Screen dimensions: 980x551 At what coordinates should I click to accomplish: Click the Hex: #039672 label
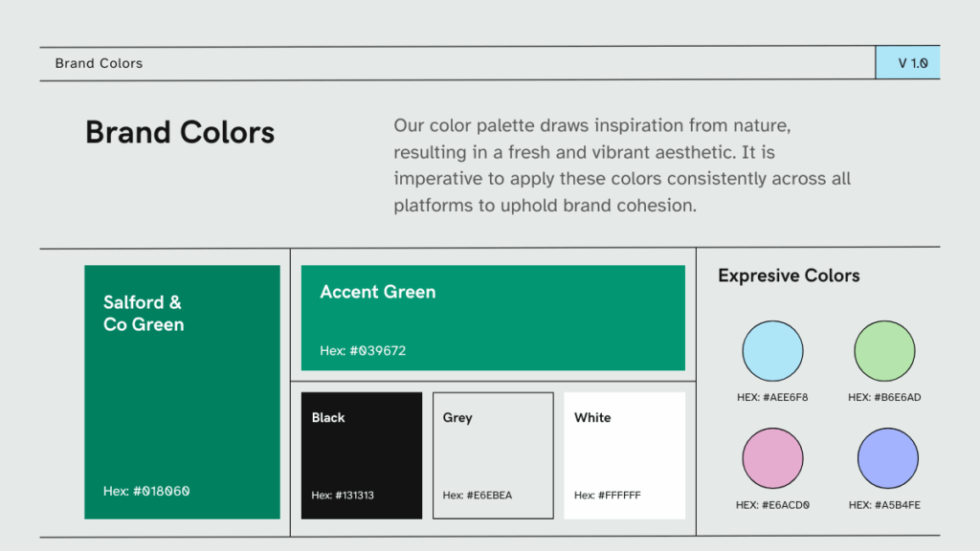(x=363, y=351)
